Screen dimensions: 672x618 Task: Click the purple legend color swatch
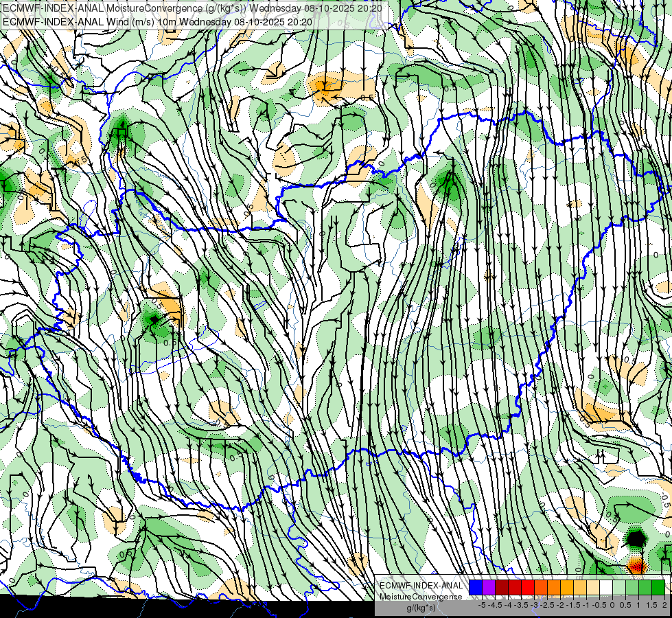tap(489, 587)
